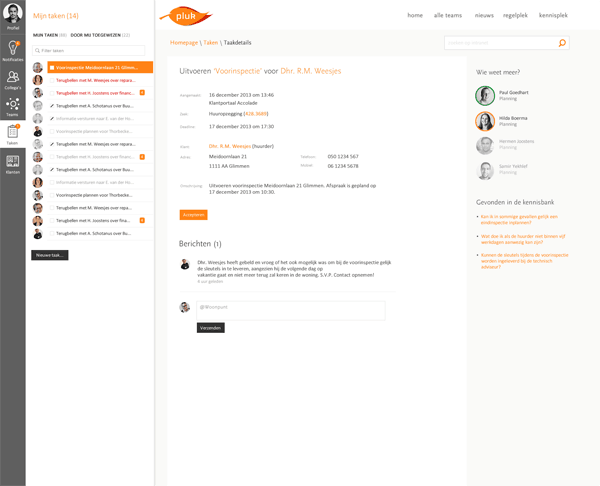Click avatar beside red M. Weesjes task
Viewport: 600px width, 486px height.
point(38,80)
